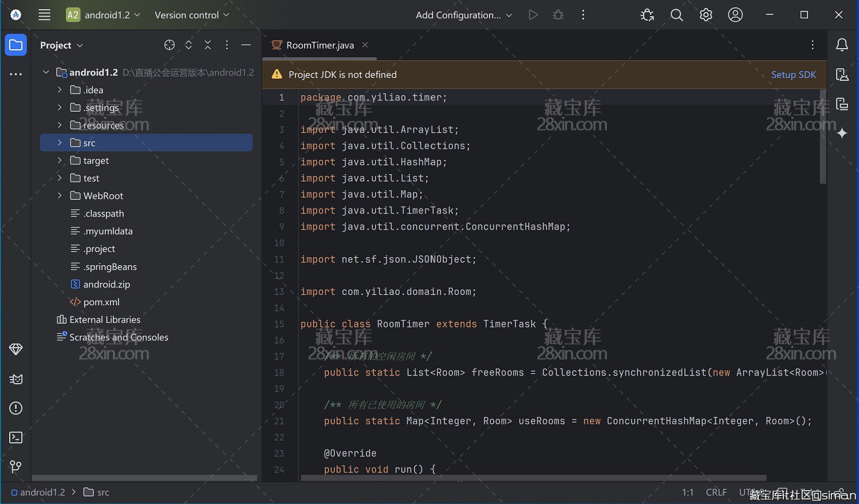
Task: Place cursor on package com.yiliao.timer line
Action: [373, 97]
